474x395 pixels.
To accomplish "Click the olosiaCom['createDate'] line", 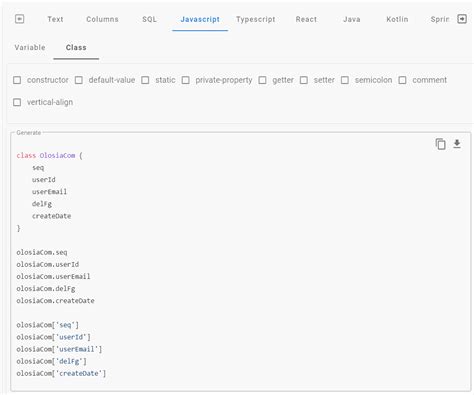I will (x=61, y=373).
